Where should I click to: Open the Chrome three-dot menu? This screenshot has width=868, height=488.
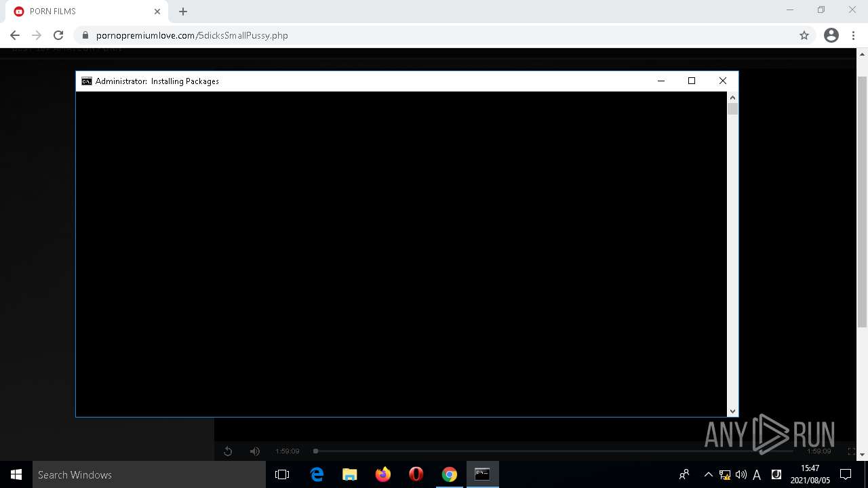854,35
